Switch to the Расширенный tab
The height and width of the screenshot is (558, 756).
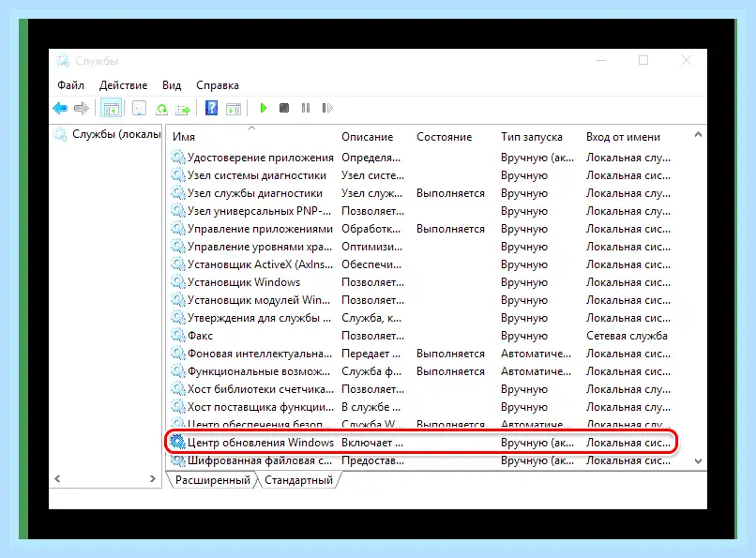[x=213, y=480]
